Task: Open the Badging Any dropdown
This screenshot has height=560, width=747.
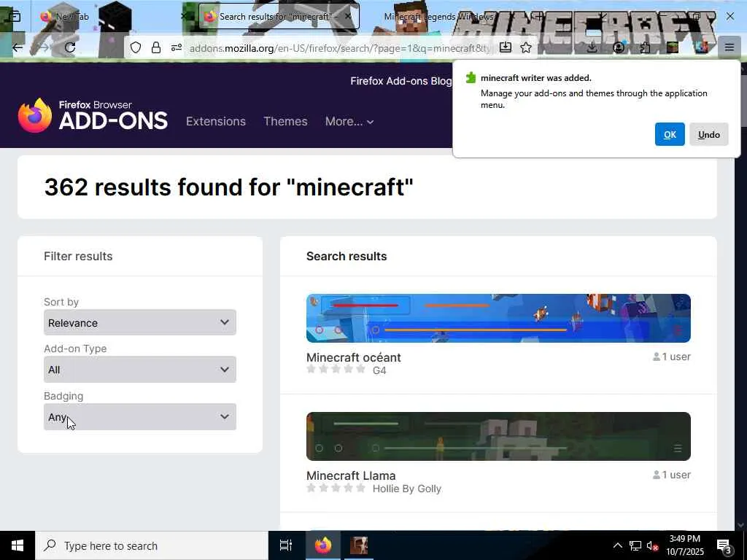Action: (x=139, y=416)
